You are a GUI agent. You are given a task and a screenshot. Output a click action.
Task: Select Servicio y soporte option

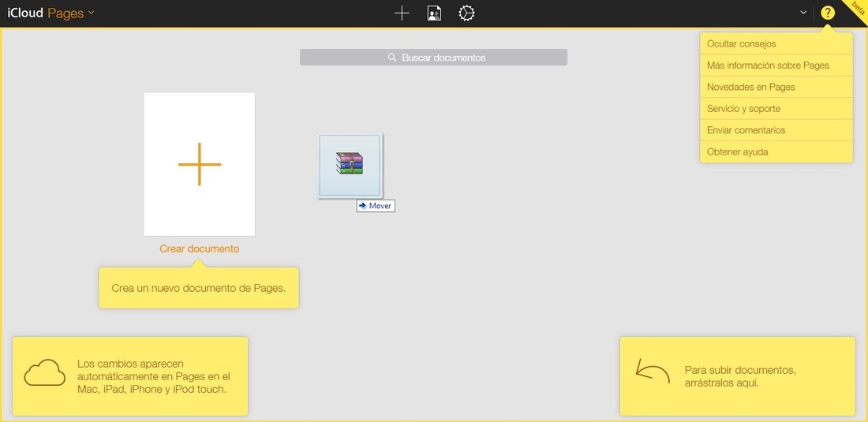776,108
